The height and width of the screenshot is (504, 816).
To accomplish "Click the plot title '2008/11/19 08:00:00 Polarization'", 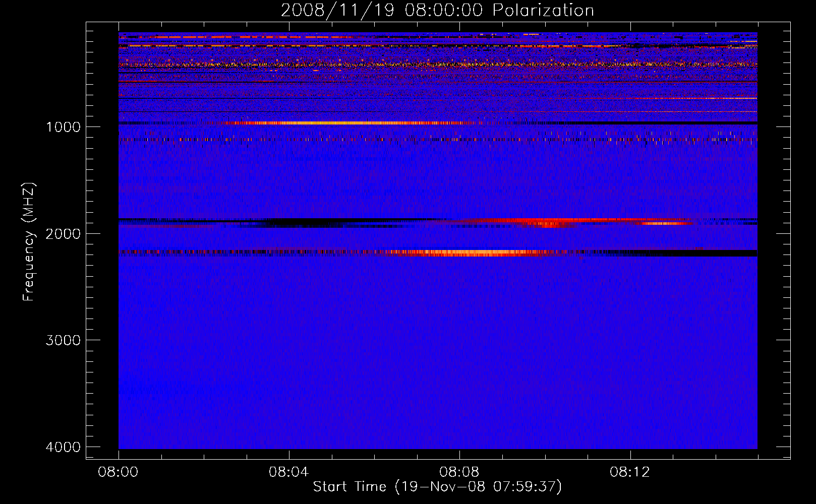I will click(437, 10).
